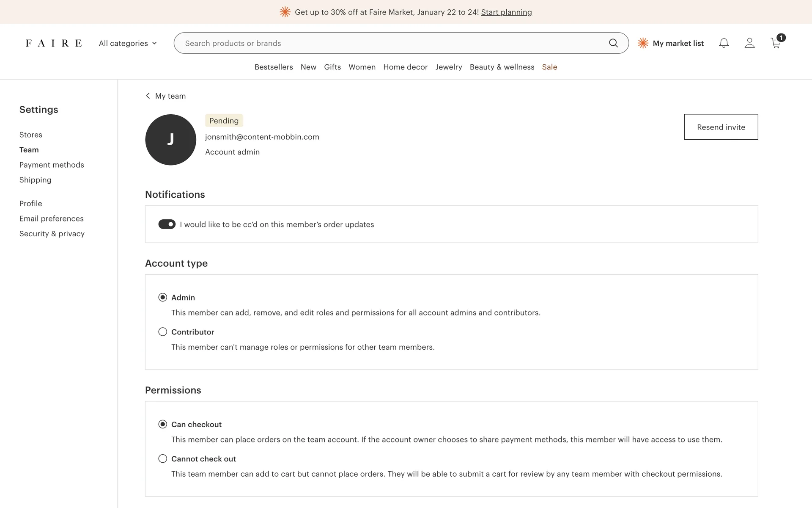Select the Cannot check out permission
812x508 pixels.
tap(163, 458)
